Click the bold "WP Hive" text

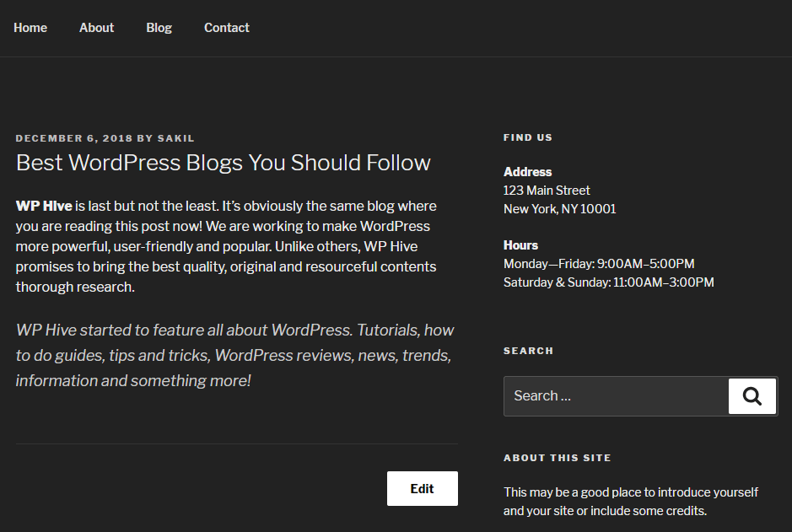(x=44, y=206)
